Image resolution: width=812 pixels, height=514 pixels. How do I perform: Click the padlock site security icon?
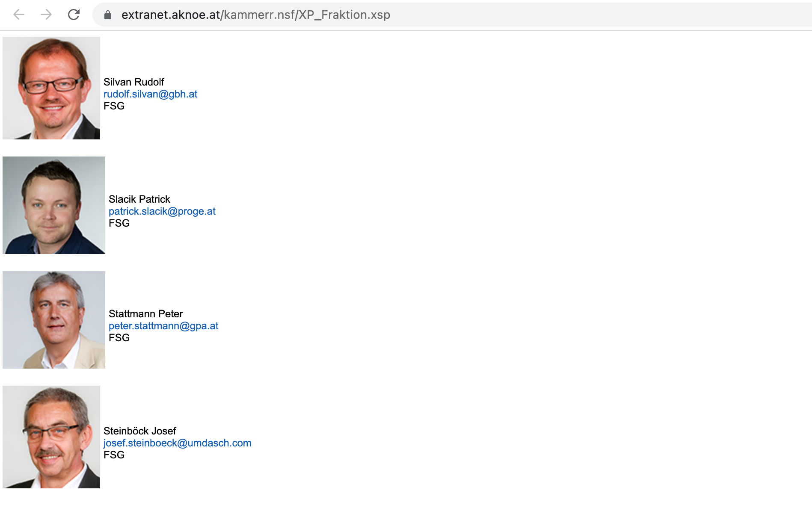click(x=108, y=15)
